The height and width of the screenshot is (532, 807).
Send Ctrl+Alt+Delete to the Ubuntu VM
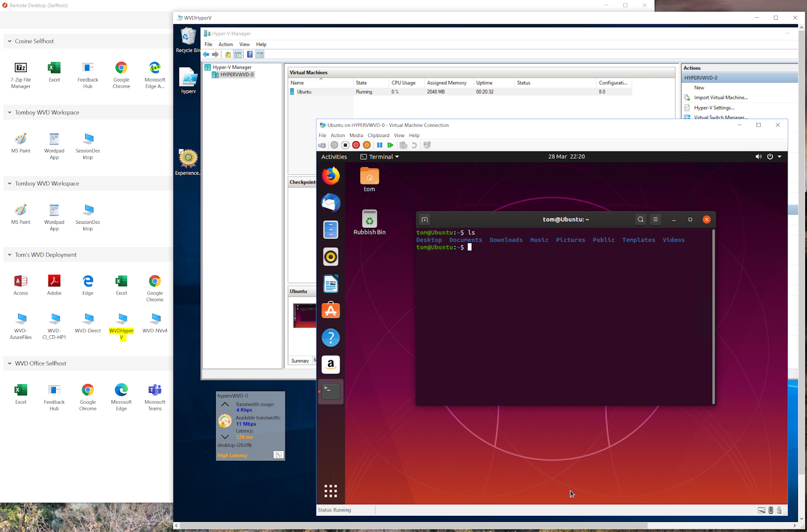(322, 145)
